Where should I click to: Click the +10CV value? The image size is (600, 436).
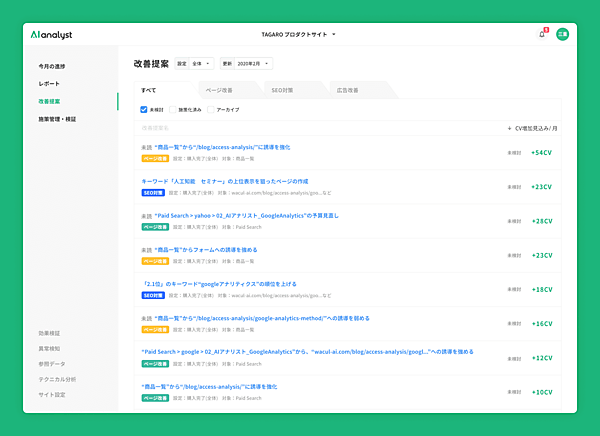click(542, 392)
